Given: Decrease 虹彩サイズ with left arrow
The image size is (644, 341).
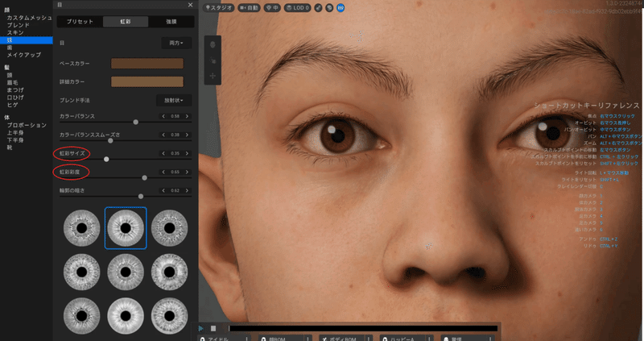Looking at the screenshot, I should coord(163,153).
